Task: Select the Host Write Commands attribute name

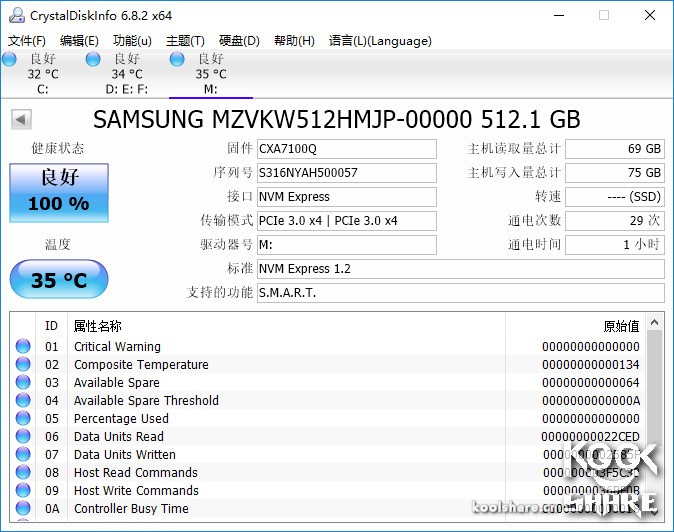Action: (x=136, y=491)
